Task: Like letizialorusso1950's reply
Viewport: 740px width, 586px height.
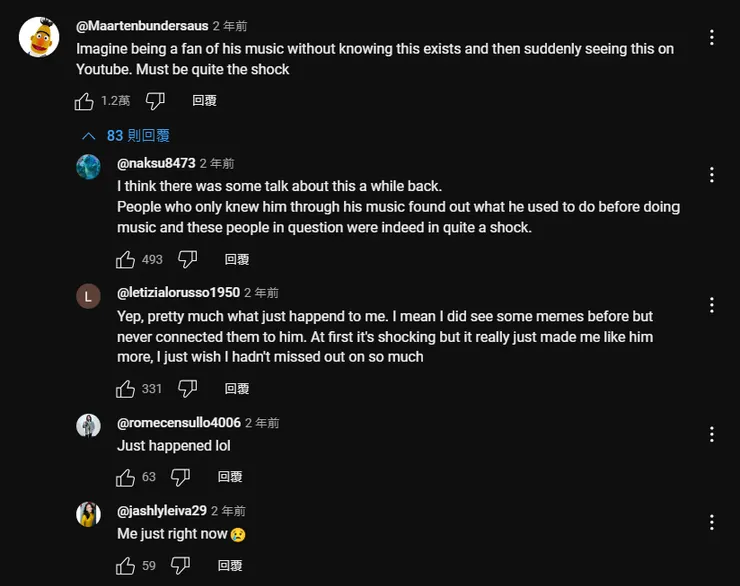Action: point(126,389)
